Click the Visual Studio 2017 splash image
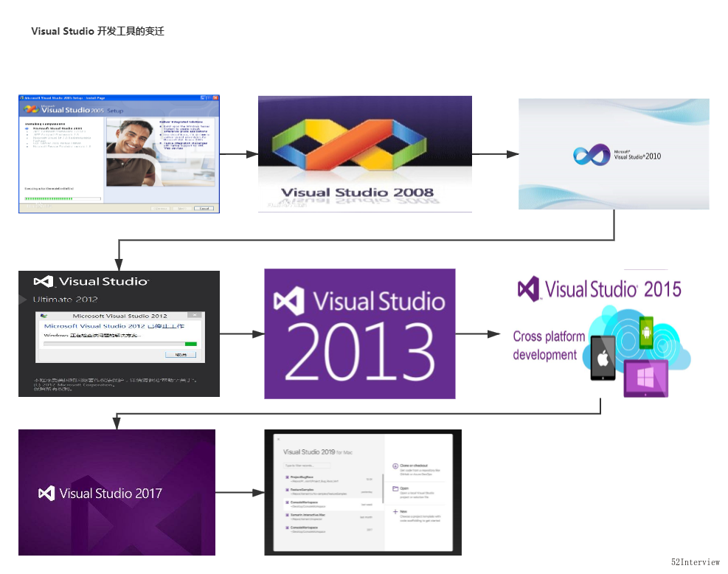This screenshot has height=574, width=728. [x=117, y=492]
